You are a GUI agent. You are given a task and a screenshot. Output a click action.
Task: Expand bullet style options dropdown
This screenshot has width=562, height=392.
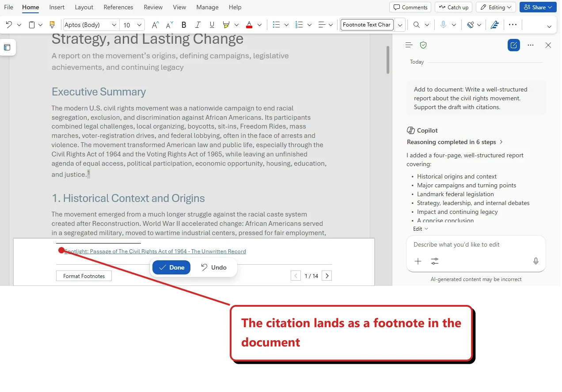(x=286, y=25)
